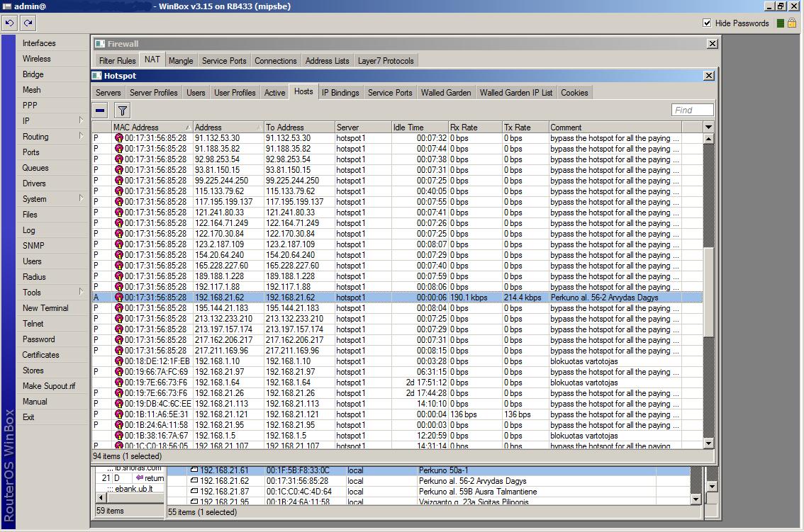Switch to the Cookies tab
This screenshot has width=804, height=532.
(574, 93)
